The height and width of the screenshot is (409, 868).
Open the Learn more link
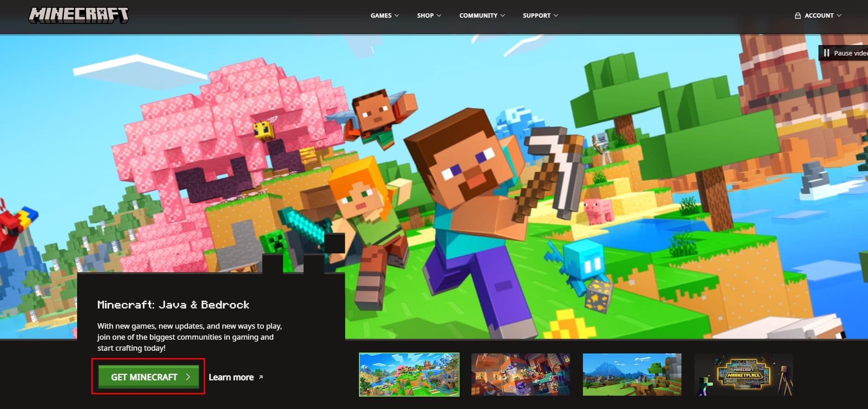pos(235,377)
